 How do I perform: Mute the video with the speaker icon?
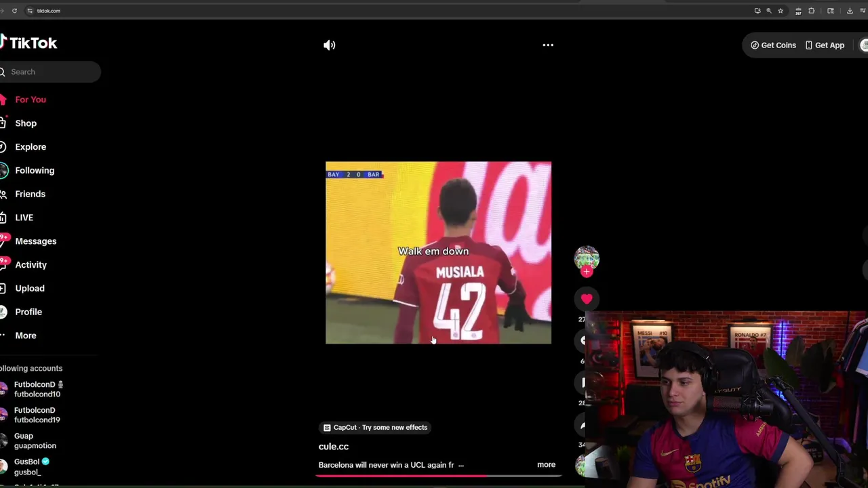click(x=330, y=45)
